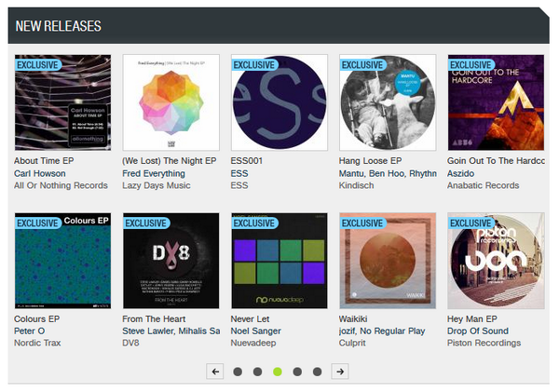Click the Never Let title link
Viewport: 559px width, 392px height.
(251, 319)
